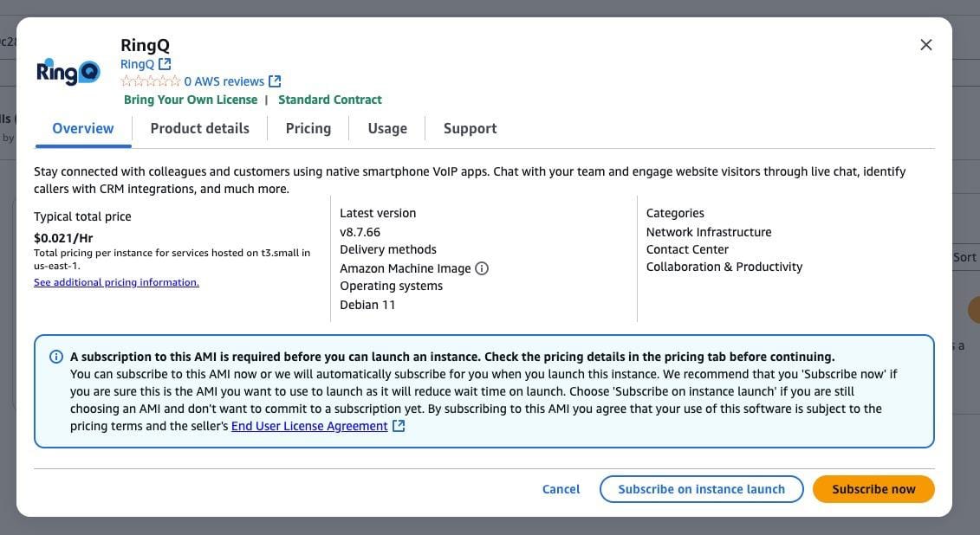Choose Subscribe on instance launch
Screen dimensions: 980x535
point(701,489)
